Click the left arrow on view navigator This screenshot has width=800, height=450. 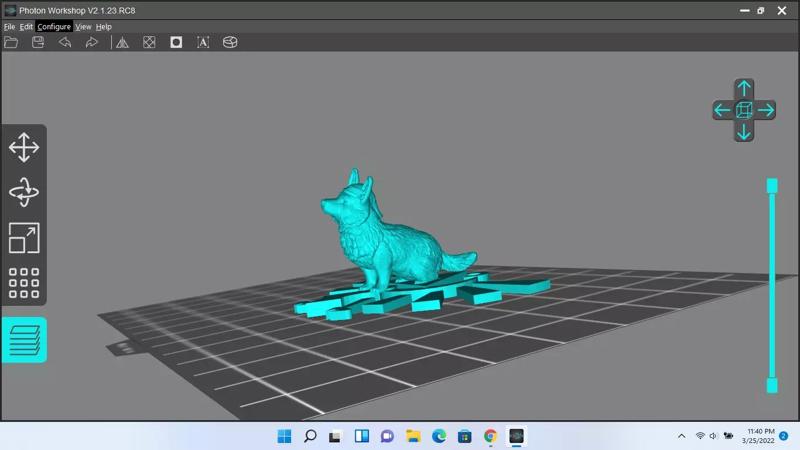tap(723, 110)
